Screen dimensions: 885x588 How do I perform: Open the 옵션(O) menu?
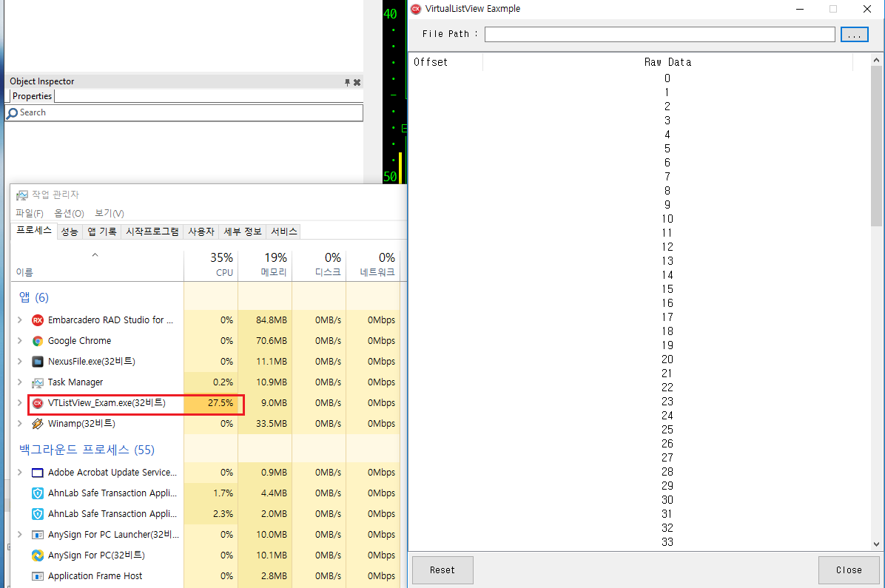pos(69,213)
